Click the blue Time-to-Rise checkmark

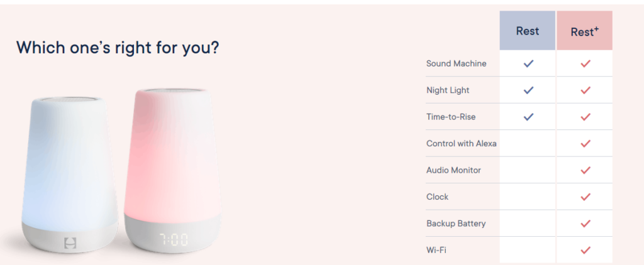click(528, 117)
